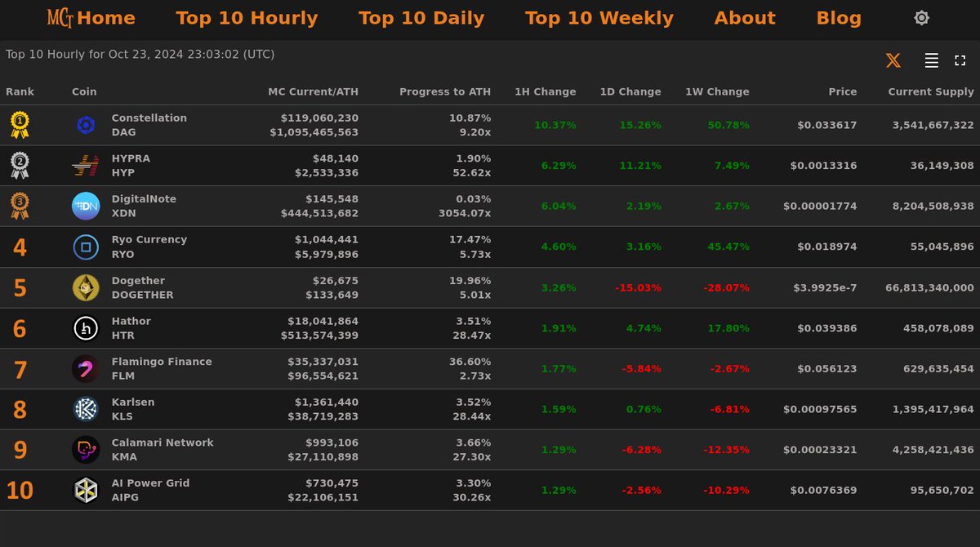Click the bronze third-place medal icon

point(20,206)
